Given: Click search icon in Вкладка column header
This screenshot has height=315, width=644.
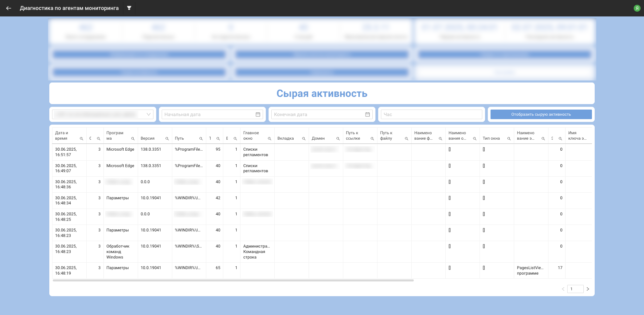Looking at the screenshot, I should point(304,139).
